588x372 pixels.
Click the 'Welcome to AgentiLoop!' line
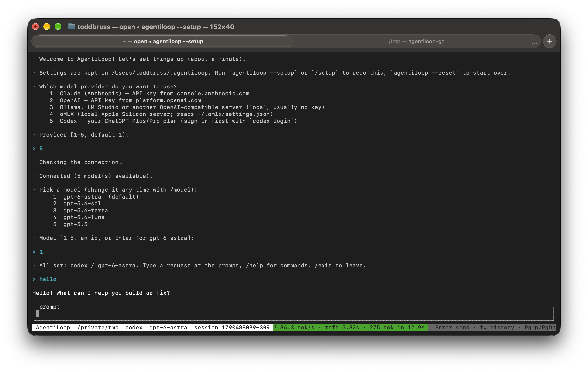pyautogui.click(x=142, y=59)
